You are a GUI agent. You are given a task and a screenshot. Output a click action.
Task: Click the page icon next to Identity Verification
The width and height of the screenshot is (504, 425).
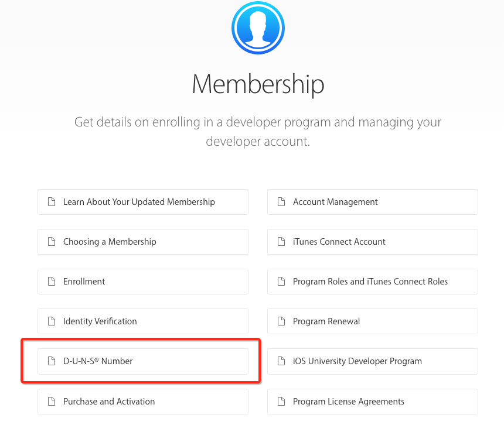[51, 321]
